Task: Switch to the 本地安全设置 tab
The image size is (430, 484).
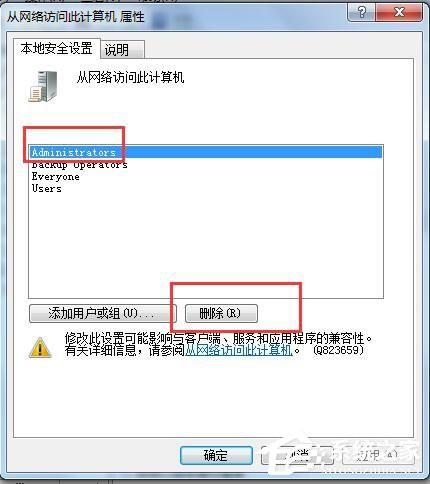Action: [56, 48]
